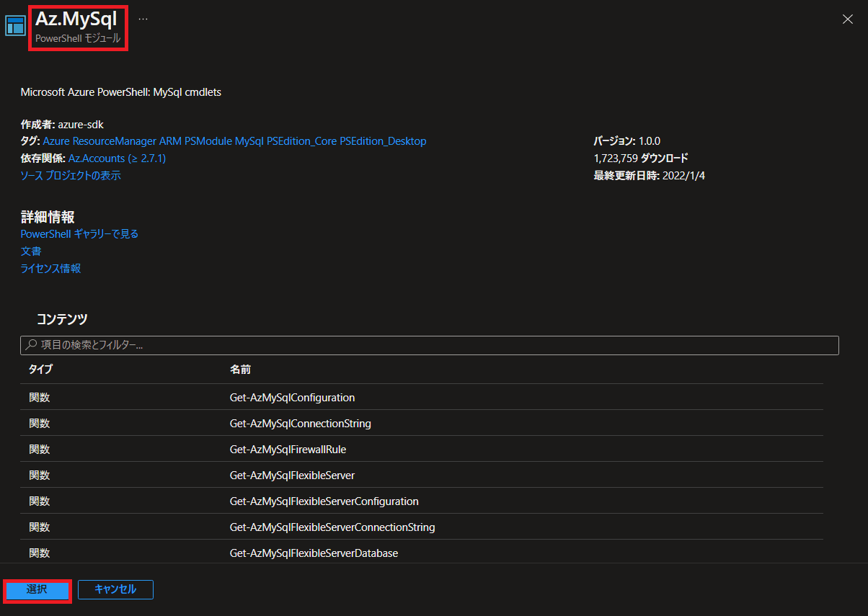Select the Get-AzMySqlFlexibleServerConfiguration row

coord(422,501)
